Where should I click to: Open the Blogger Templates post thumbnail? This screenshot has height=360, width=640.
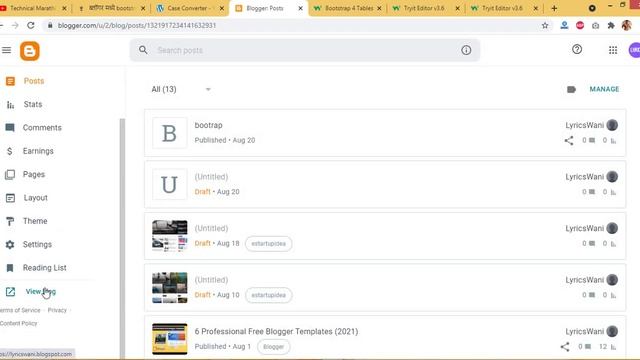(x=170, y=339)
